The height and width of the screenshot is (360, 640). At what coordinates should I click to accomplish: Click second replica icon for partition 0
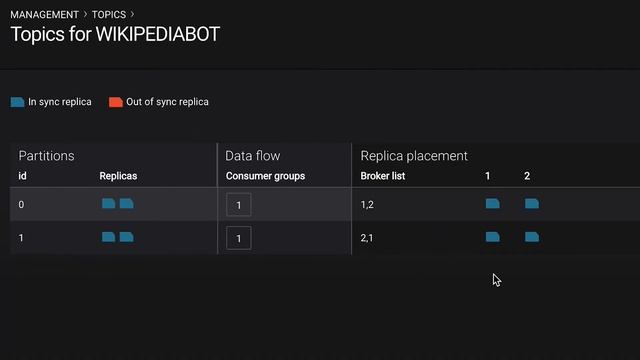point(127,204)
